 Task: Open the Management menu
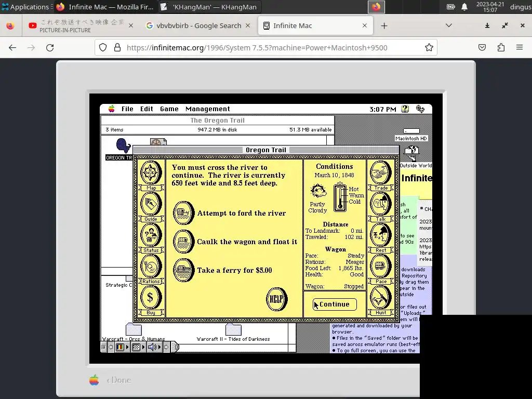point(208,109)
